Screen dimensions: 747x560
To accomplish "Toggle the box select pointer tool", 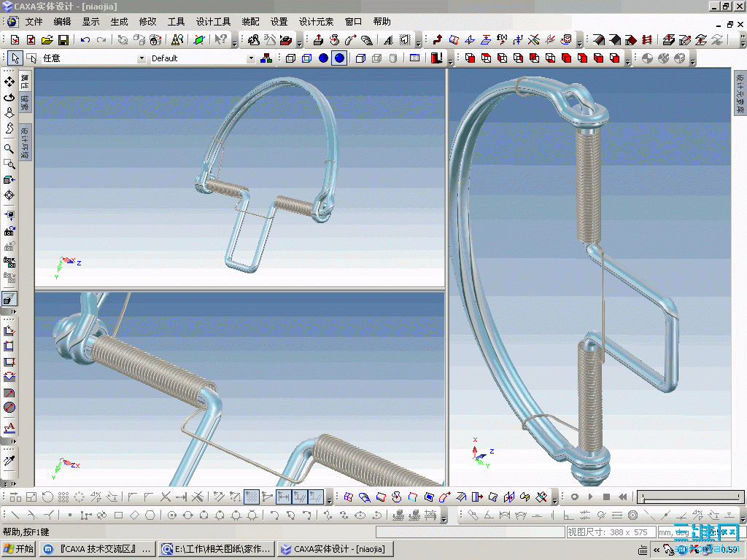I will [31, 58].
